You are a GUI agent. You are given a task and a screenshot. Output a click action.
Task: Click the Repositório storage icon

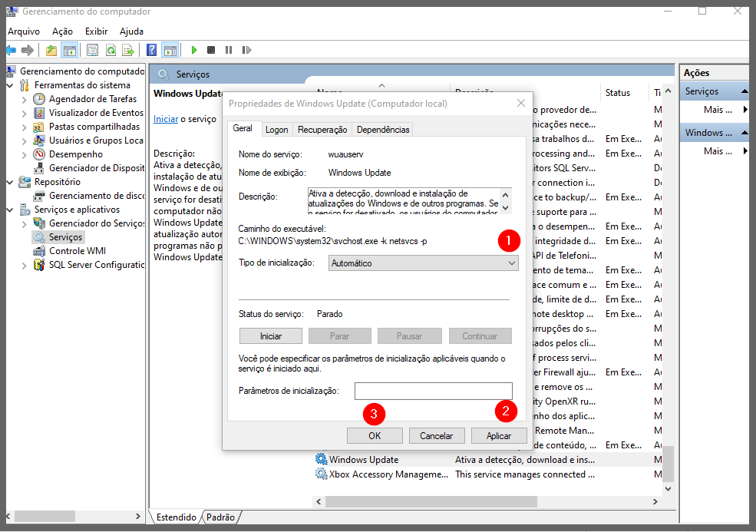coord(25,182)
